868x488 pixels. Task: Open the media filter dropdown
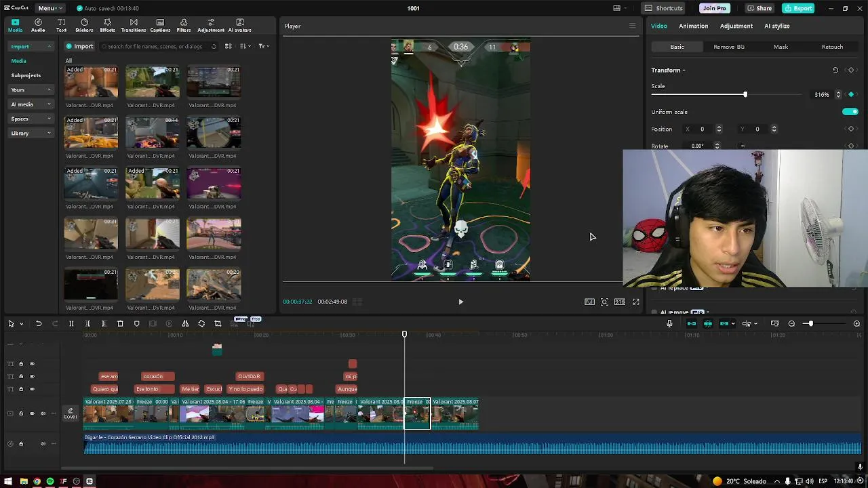click(x=263, y=47)
